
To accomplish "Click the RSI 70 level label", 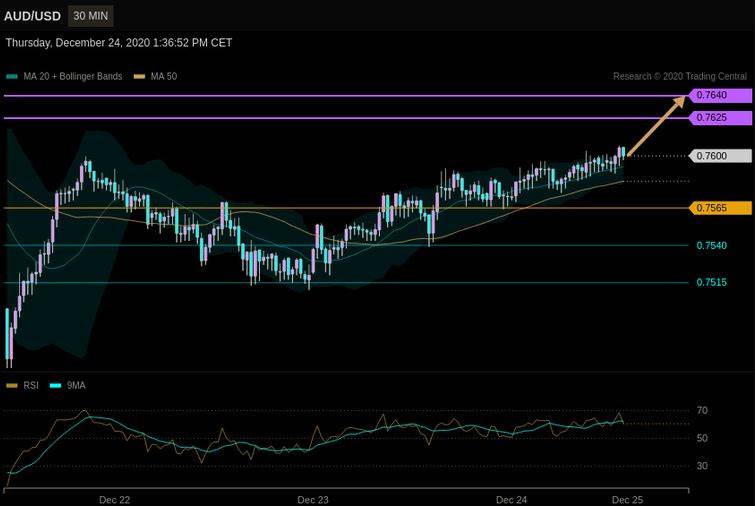I will point(702,411).
